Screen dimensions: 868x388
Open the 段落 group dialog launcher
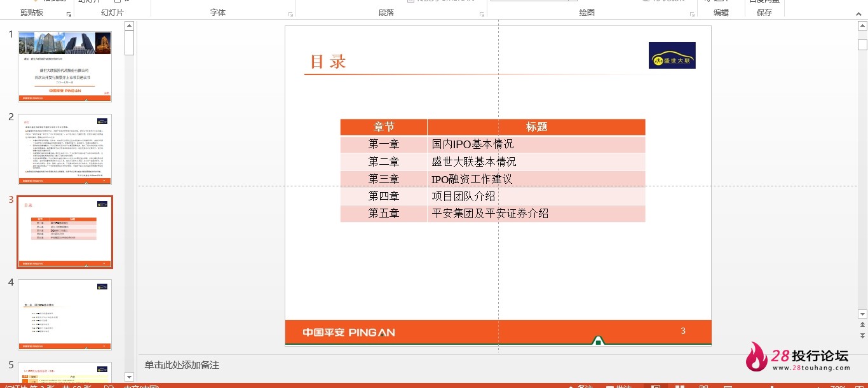click(482, 13)
